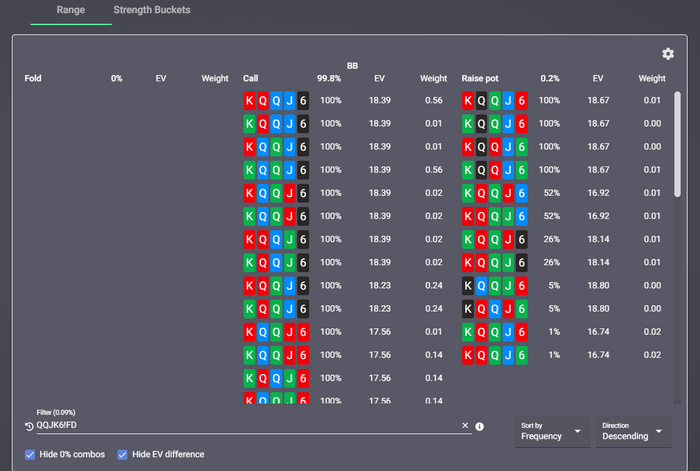
Task: Click the Call column header
Action: click(251, 78)
